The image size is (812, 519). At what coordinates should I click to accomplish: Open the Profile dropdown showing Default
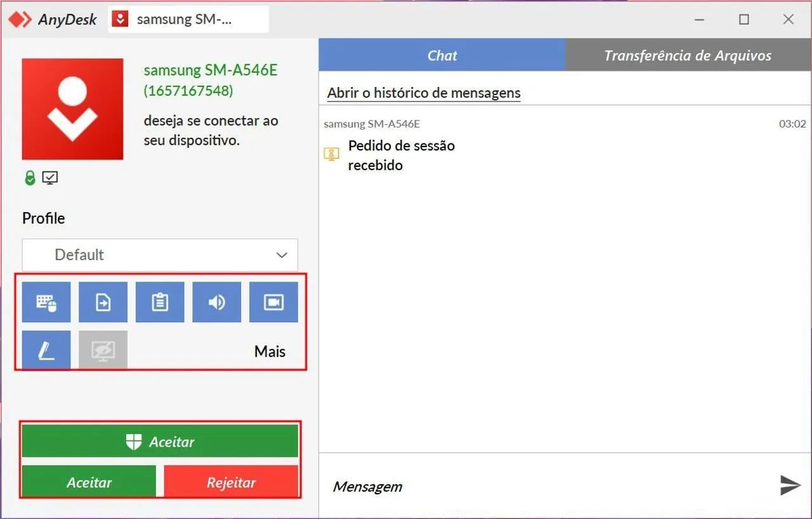tap(160, 255)
